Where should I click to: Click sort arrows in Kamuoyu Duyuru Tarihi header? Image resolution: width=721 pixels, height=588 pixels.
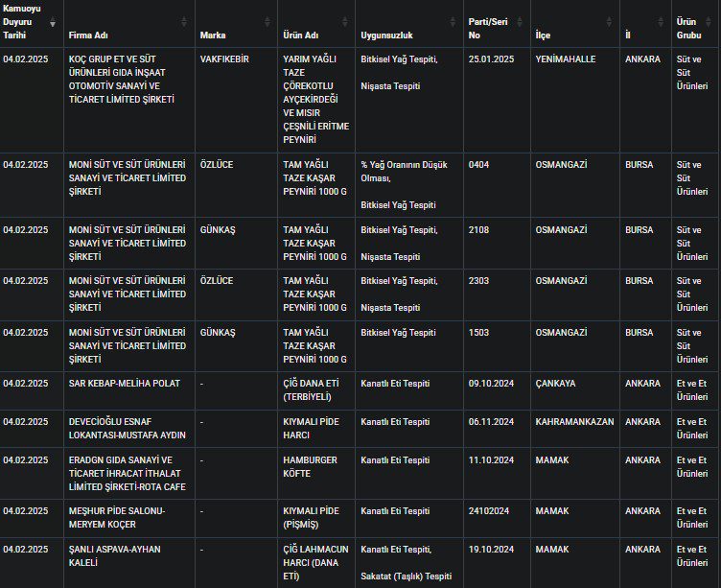point(52,22)
